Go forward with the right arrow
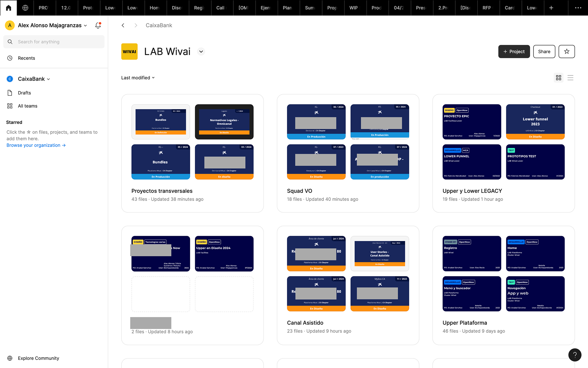Image resolution: width=588 pixels, height=368 pixels. [x=136, y=25]
